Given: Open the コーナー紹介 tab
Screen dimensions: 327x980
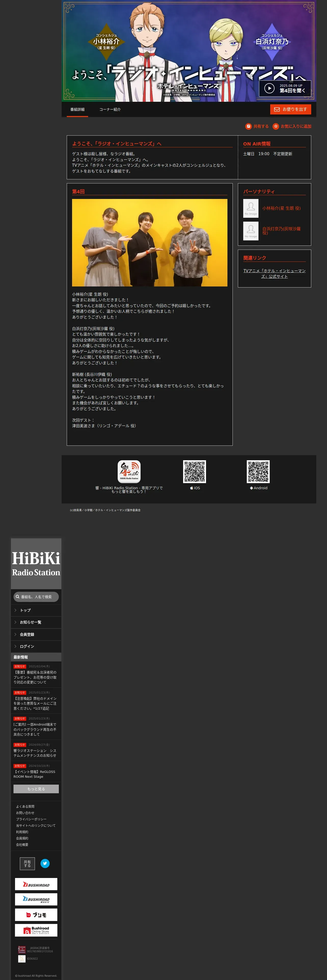Looking at the screenshot, I should pyautogui.click(x=110, y=110).
